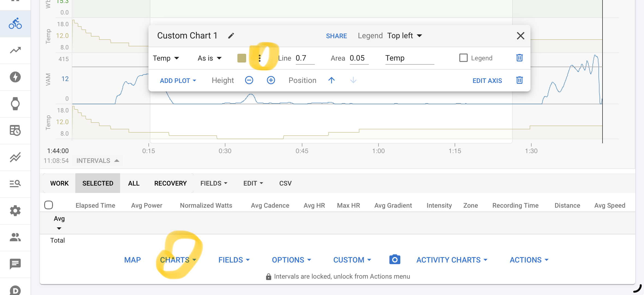Open the three-dot plot options menu
This screenshot has width=644, height=295.
(x=260, y=58)
